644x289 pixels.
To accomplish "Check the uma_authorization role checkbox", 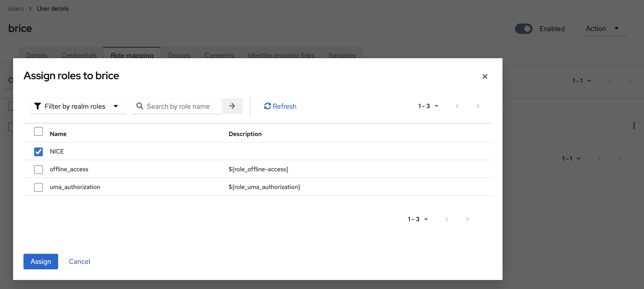I will coord(39,187).
